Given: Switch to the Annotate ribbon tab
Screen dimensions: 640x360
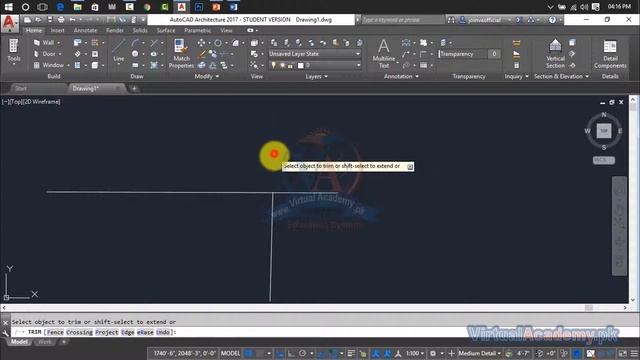Looking at the screenshot, I should pyautogui.click(x=85, y=30).
